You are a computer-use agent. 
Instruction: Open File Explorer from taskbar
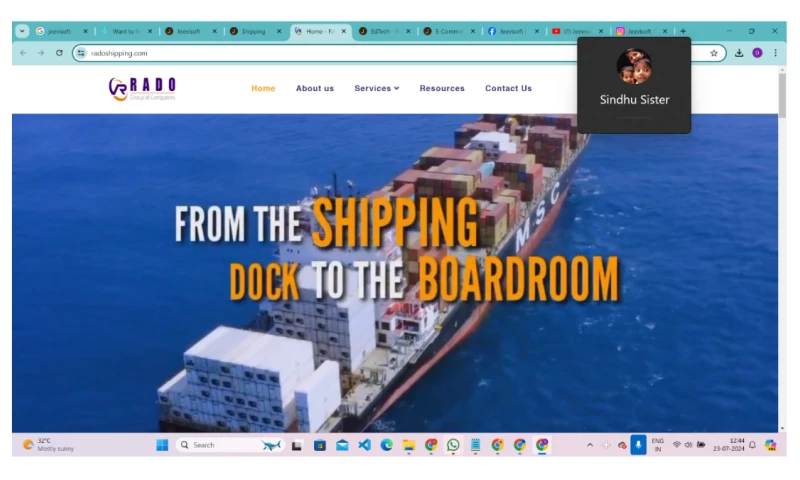tap(409, 445)
